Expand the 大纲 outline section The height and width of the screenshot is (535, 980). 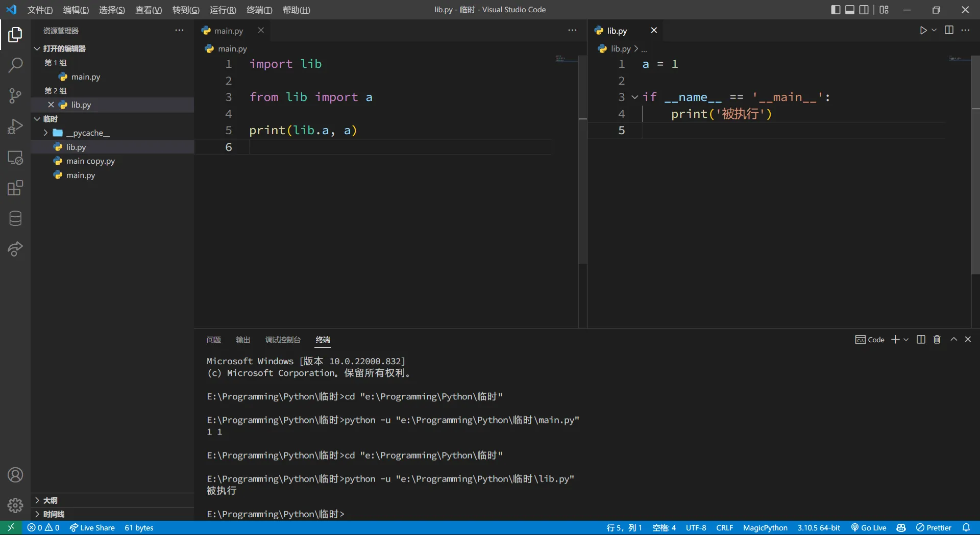(x=50, y=500)
